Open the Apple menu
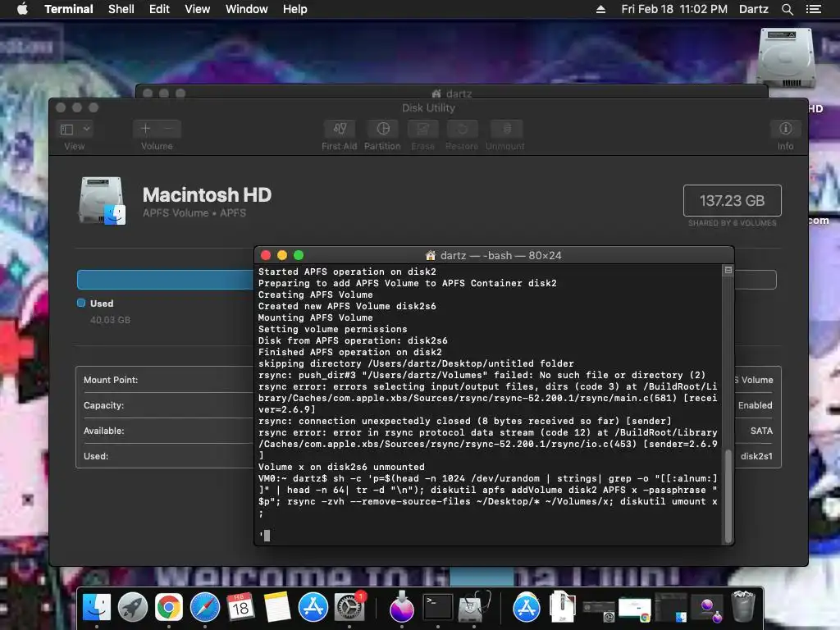The height and width of the screenshot is (630, 840). pos(22,9)
